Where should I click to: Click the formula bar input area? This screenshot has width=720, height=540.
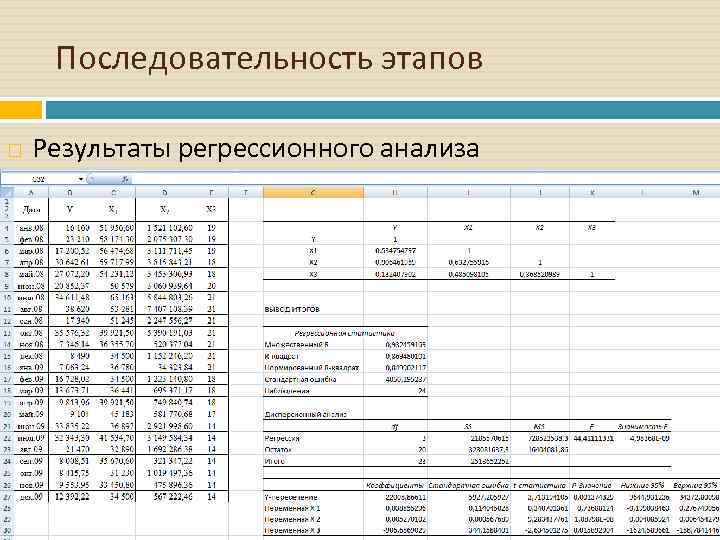pyautogui.click(x=425, y=180)
